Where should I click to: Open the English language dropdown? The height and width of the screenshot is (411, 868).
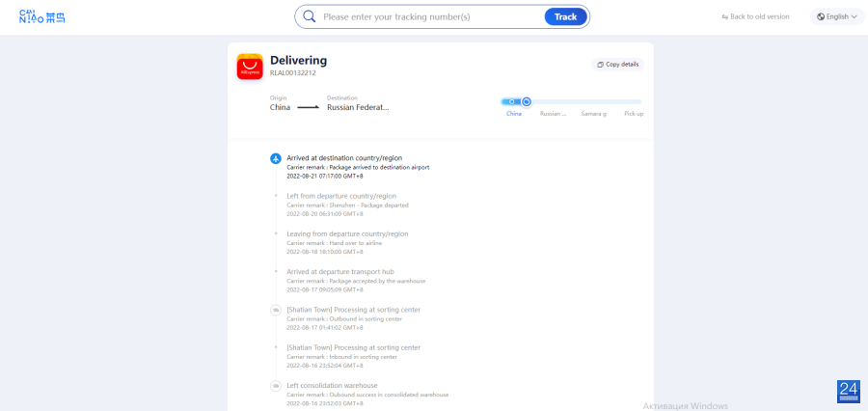pos(837,16)
